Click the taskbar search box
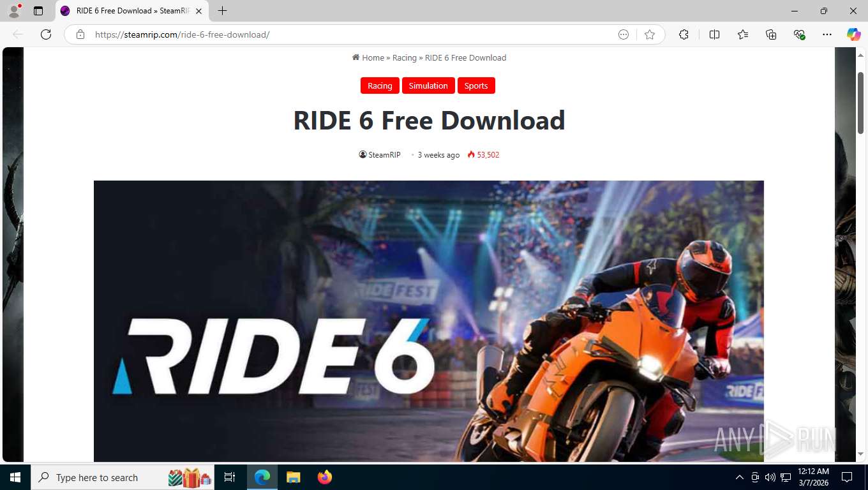Viewport: 868px width, 490px height. click(123, 477)
